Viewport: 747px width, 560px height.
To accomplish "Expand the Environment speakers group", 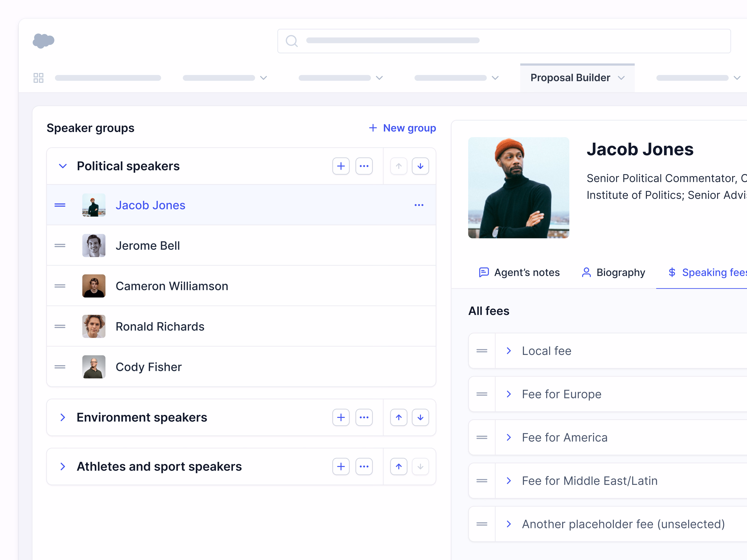I will tap(63, 418).
